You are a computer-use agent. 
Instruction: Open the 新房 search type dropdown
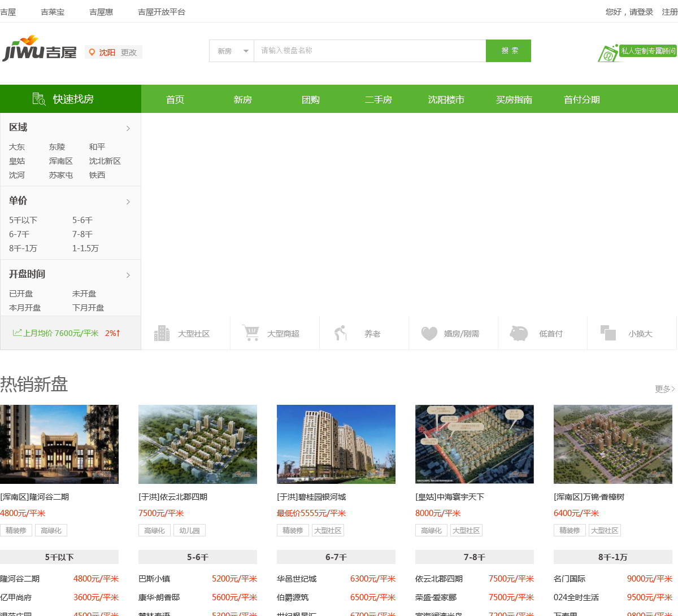click(232, 51)
